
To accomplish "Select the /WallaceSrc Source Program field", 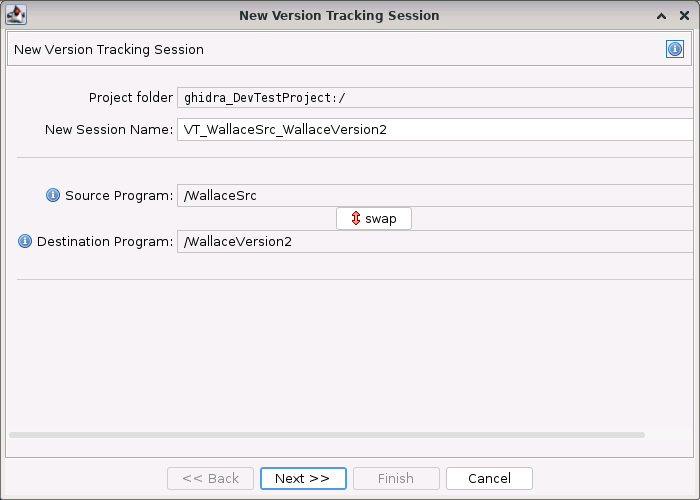I will point(434,196).
